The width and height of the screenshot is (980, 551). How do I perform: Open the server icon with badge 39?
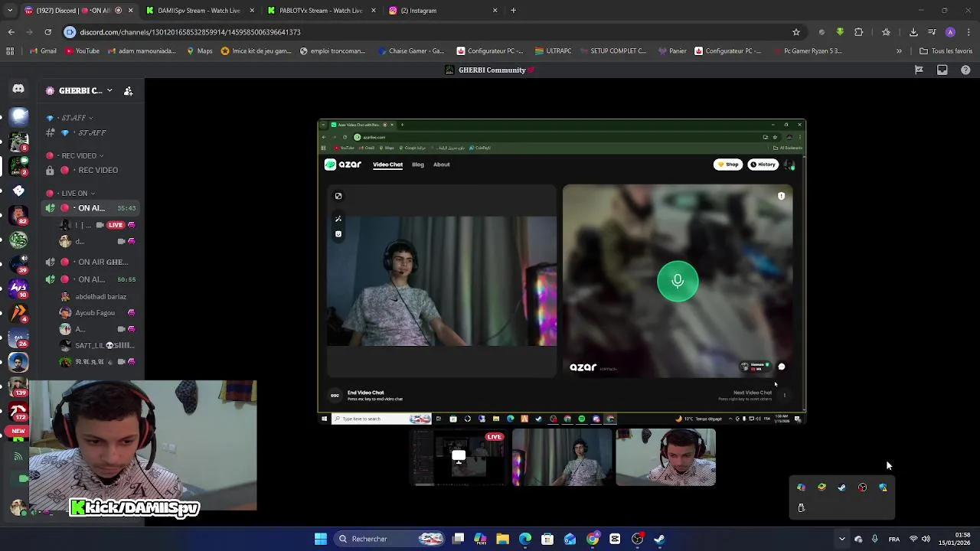click(x=19, y=264)
